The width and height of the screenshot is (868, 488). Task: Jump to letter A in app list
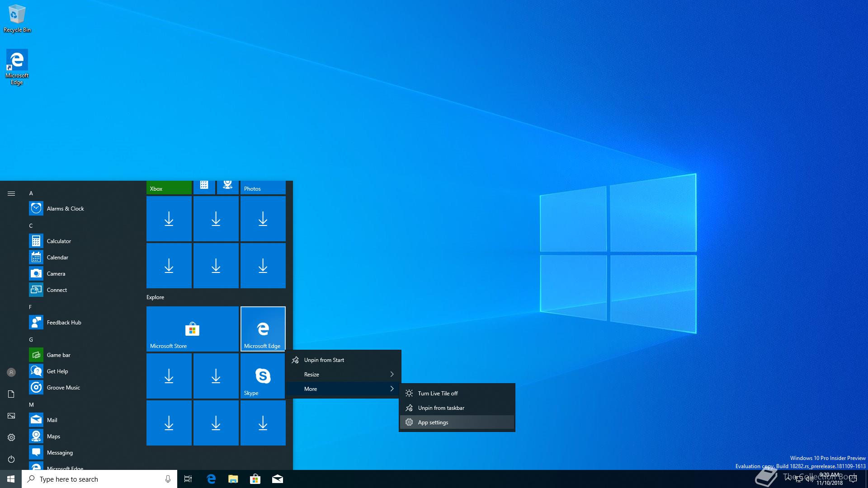[31, 193]
